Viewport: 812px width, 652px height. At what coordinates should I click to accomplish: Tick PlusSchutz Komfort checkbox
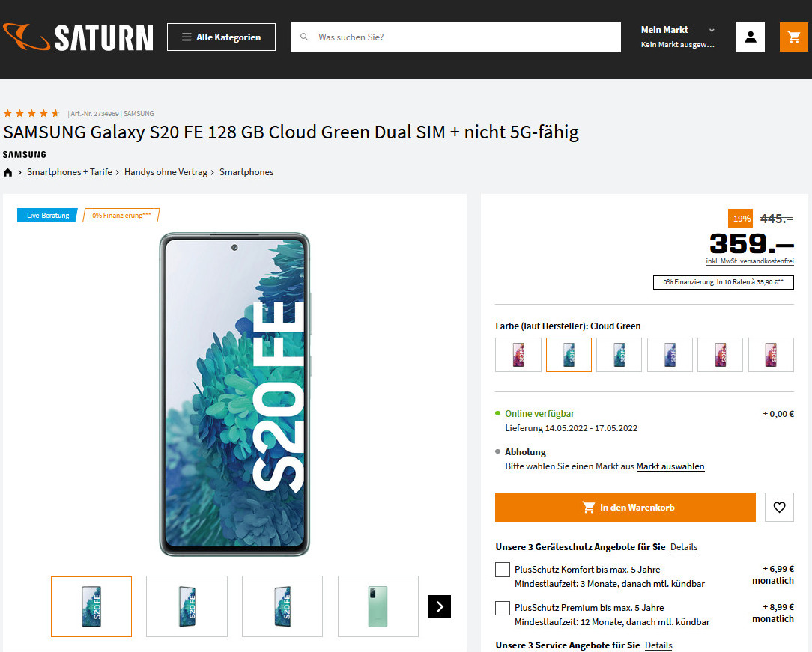click(x=503, y=570)
